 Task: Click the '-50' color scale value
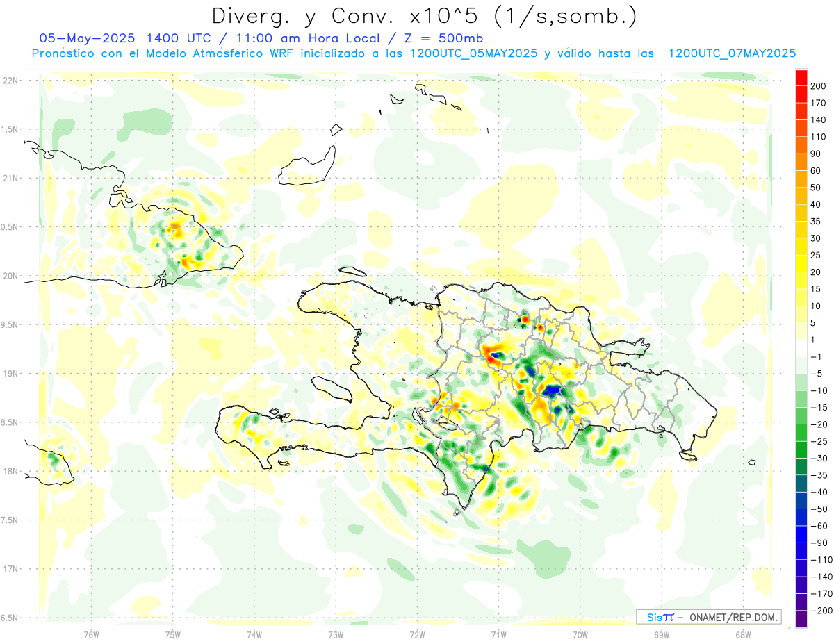819,509
